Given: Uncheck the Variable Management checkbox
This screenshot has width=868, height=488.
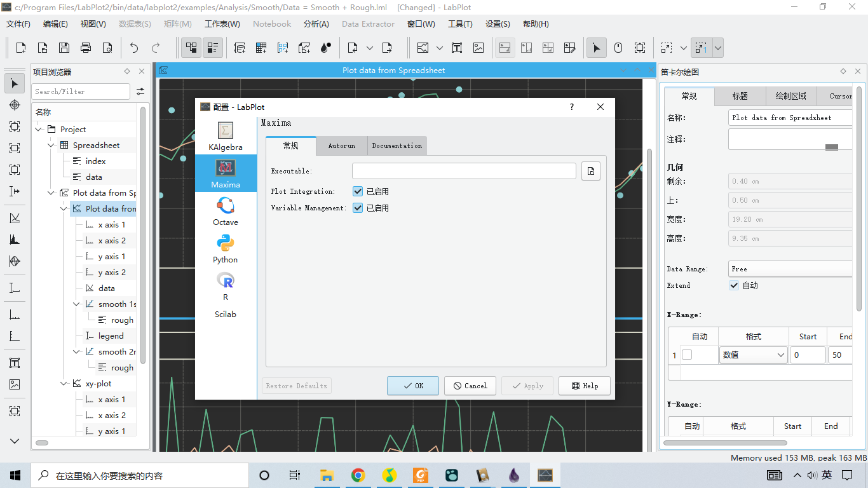Looking at the screenshot, I should point(358,208).
